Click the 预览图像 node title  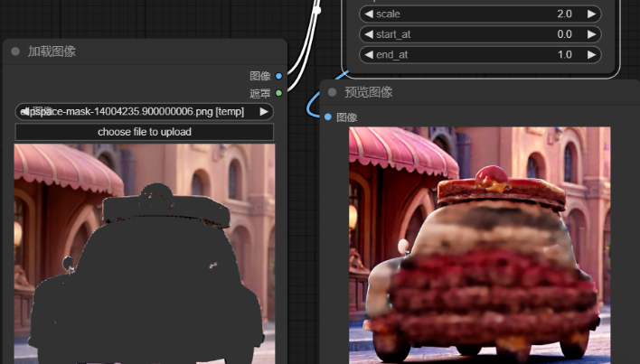coord(369,92)
